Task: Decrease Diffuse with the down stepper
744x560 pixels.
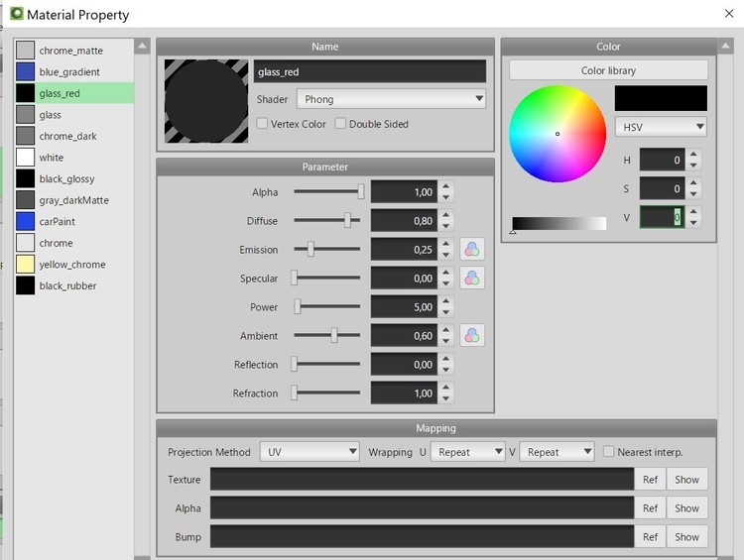Action: (446, 226)
